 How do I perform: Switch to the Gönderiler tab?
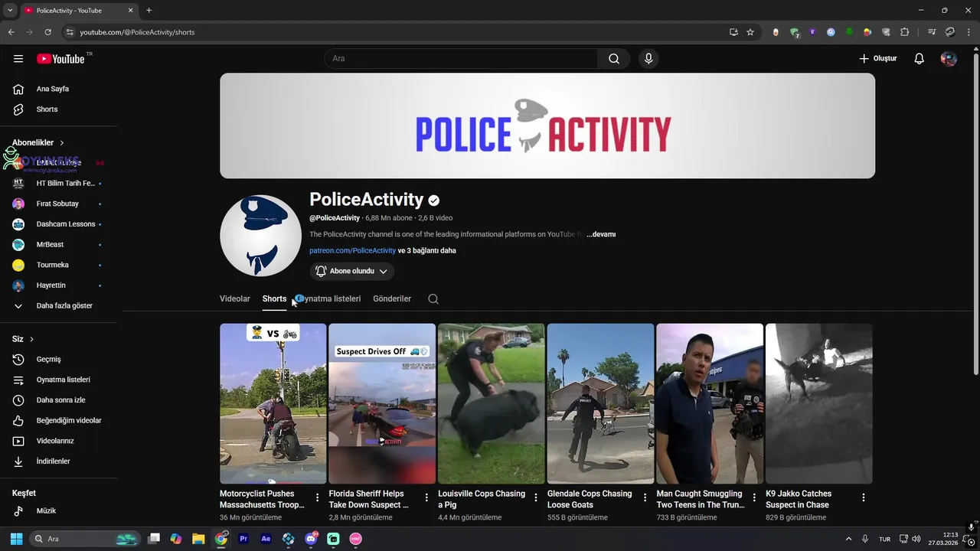(x=392, y=299)
